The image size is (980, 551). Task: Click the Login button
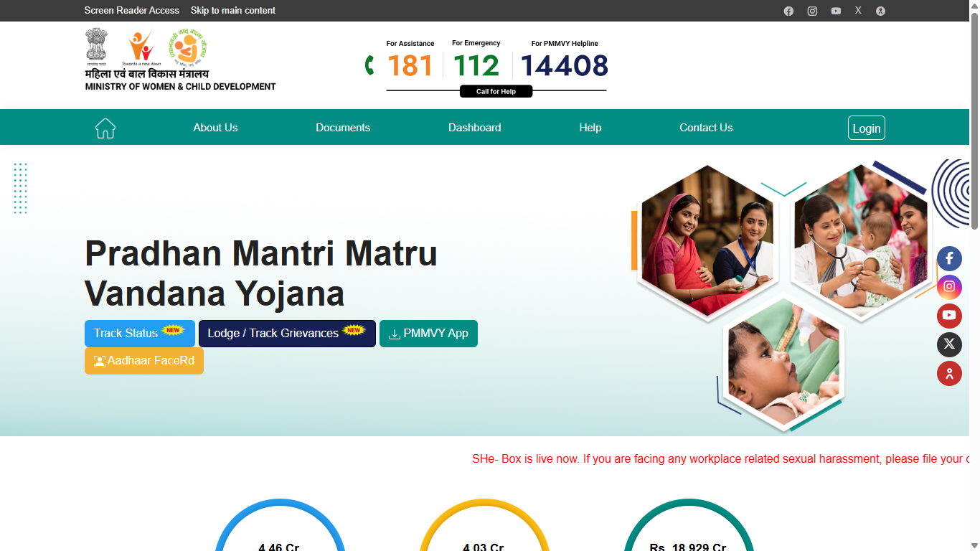(x=867, y=128)
